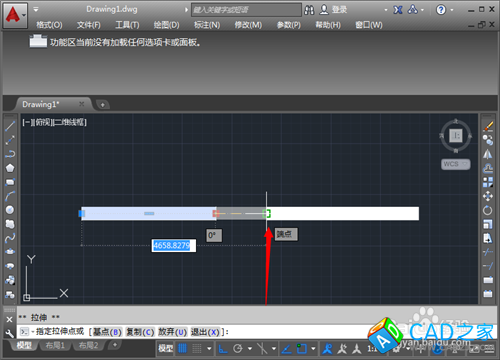Image resolution: width=500 pixels, height=360 pixels.
Task: Choose the 复制(C) command option
Action: coord(140,332)
